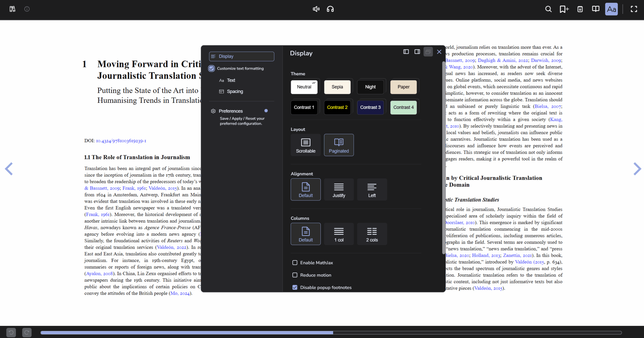Dock the settings panel to the left
The height and width of the screenshot is (338, 644).
point(406,52)
